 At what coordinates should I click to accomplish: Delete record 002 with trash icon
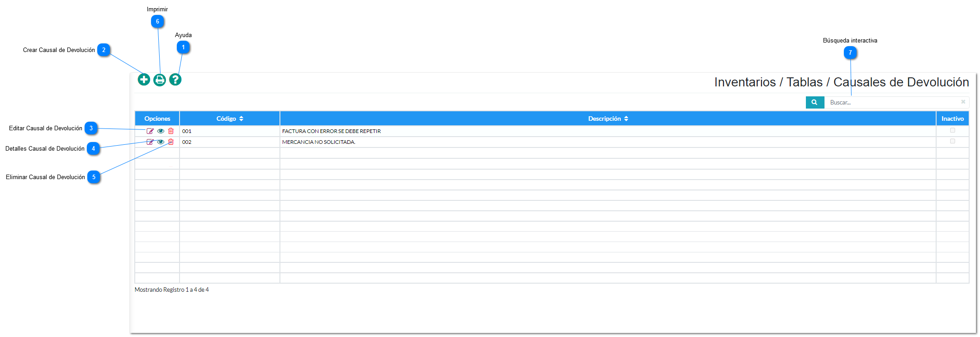coord(171,142)
